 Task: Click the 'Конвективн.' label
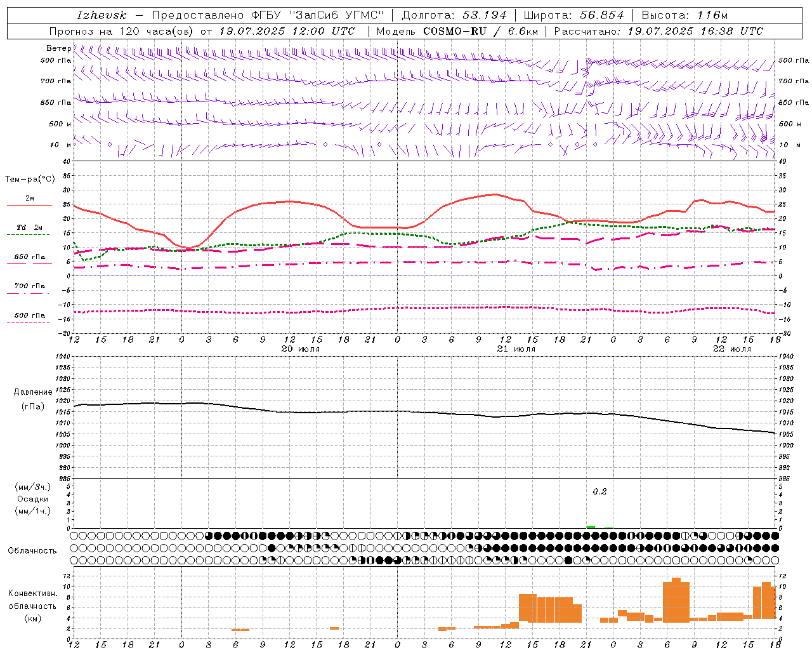pos(32,594)
